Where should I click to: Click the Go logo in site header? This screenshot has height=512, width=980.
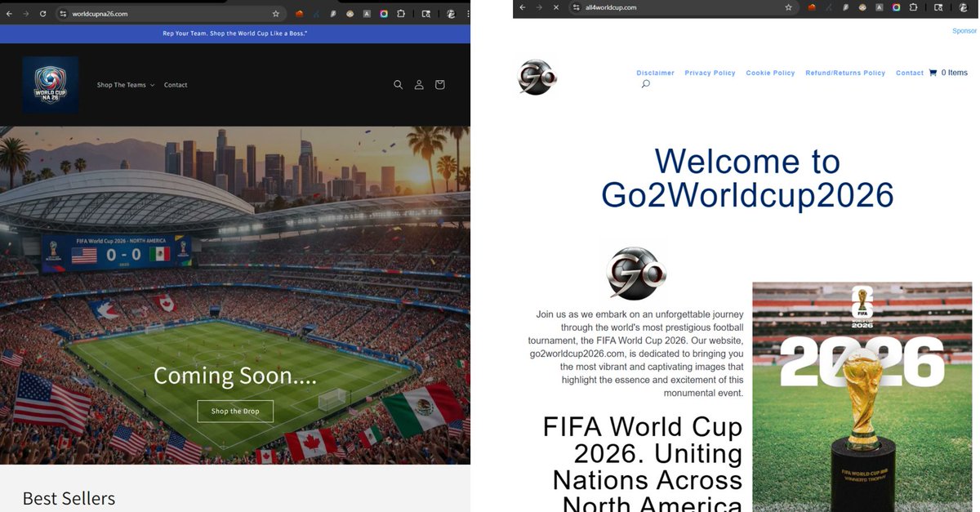[537, 78]
